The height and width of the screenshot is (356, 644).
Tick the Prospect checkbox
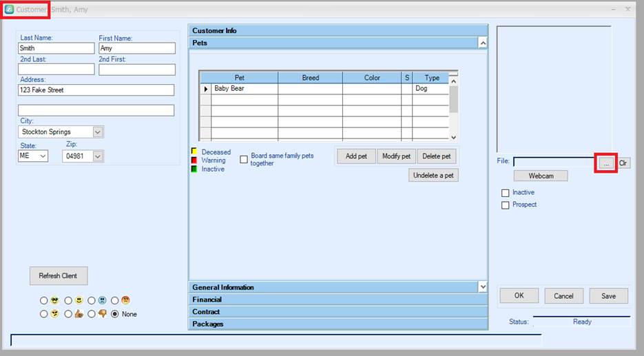[x=506, y=205]
